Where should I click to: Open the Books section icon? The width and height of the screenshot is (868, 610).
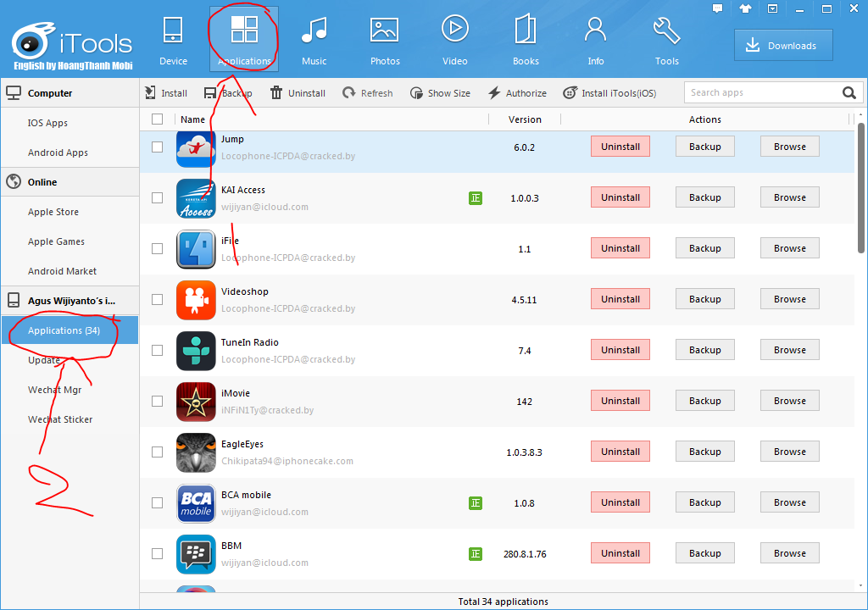coord(526,30)
